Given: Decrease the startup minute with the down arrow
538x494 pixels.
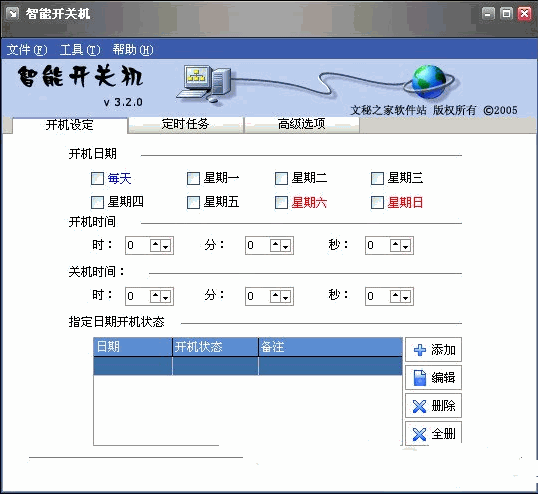Looking at the screenshot, I should (x=285, y=245).
